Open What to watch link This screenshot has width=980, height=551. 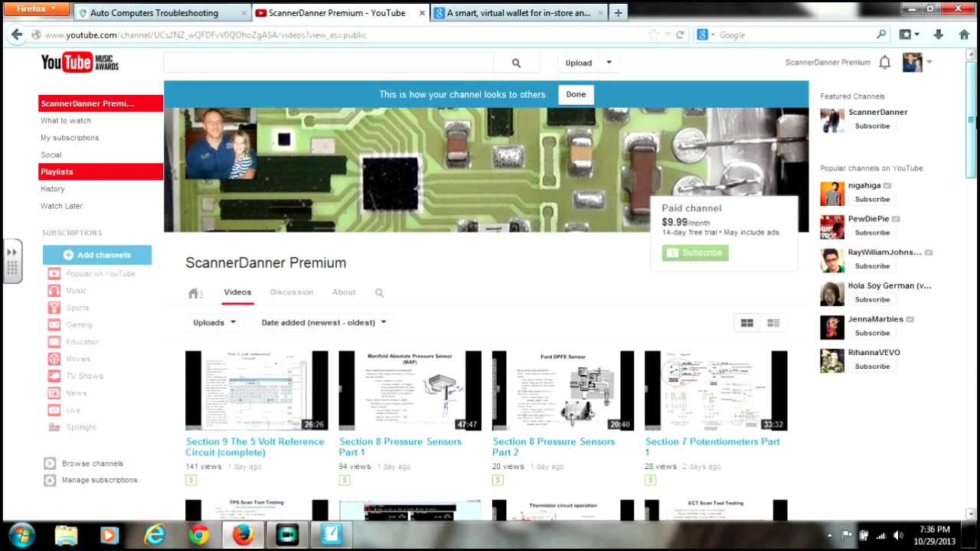coord(66,121)
